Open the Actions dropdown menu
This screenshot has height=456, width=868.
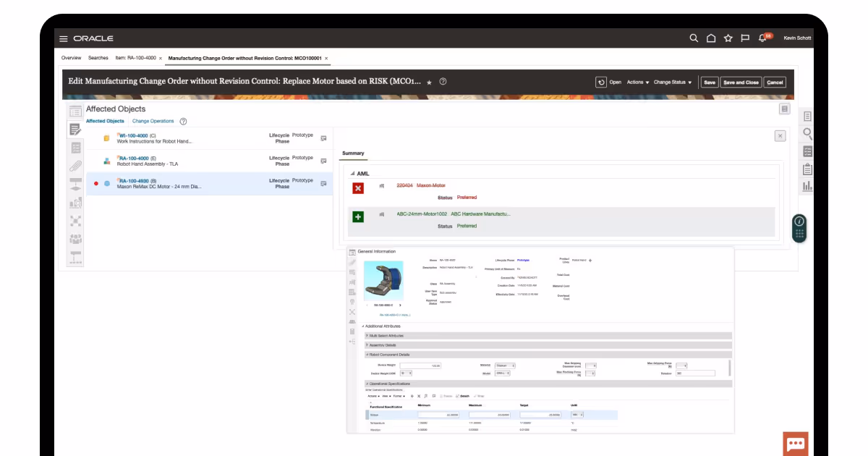638,83
